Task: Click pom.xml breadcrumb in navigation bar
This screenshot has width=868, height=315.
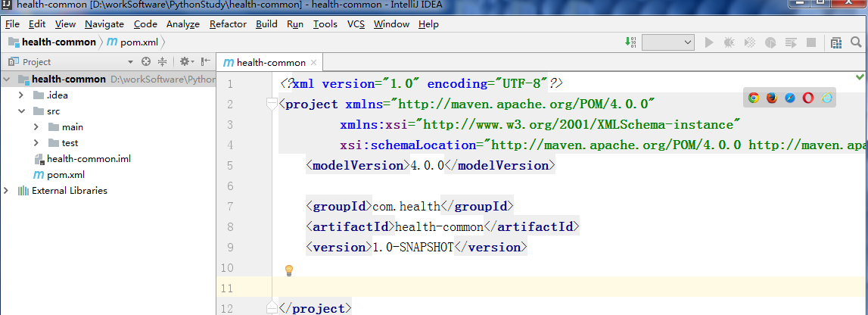Action: (132, 42)
